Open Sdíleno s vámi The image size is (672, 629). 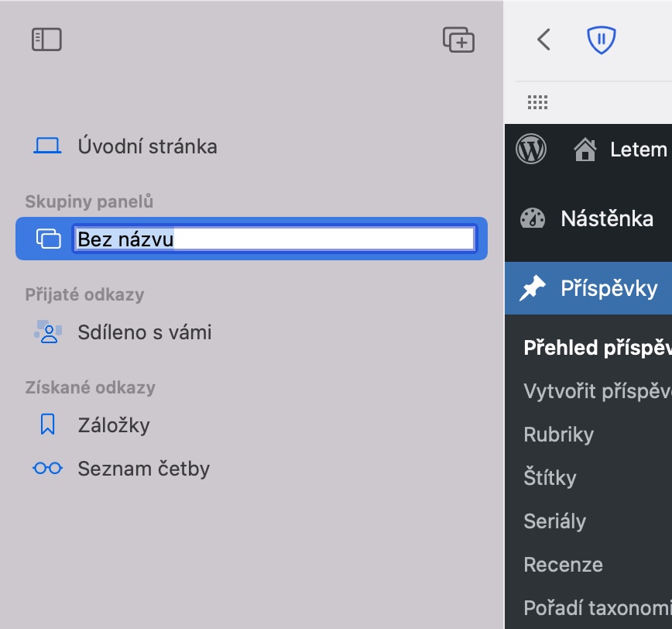144,332
